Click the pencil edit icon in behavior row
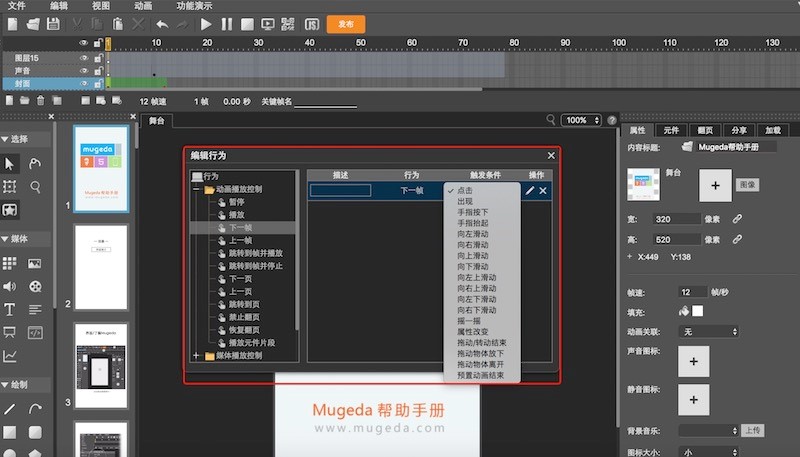 528,190
